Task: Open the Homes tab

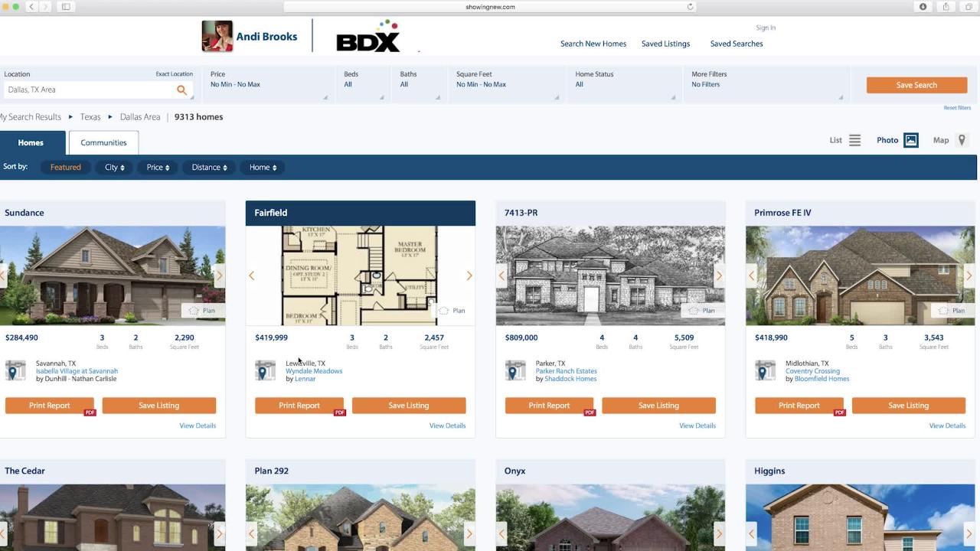Action: point(32,142)
